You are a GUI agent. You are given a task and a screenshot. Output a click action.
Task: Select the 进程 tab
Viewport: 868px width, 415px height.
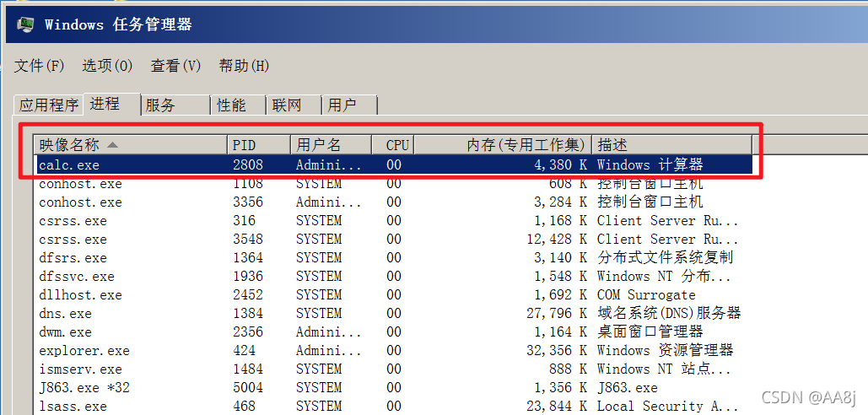[112, 104]
